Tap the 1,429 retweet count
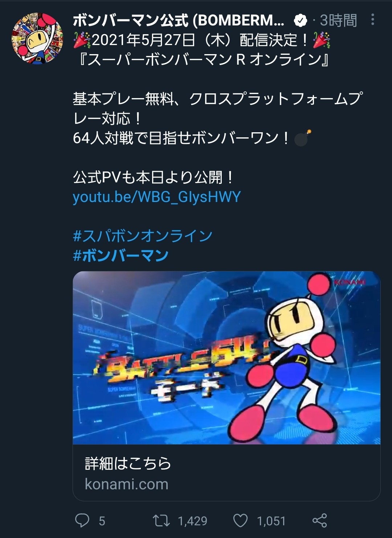Viewport: 392px width, 538px height. 192,521
